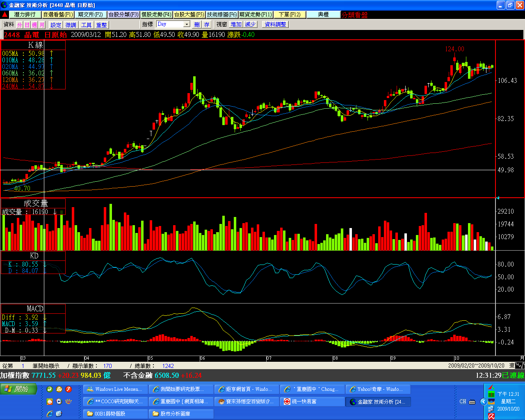The image size is (525, 420).
Task: Switch to 金融家 技術分析 taskbar item
Action: 378,402
